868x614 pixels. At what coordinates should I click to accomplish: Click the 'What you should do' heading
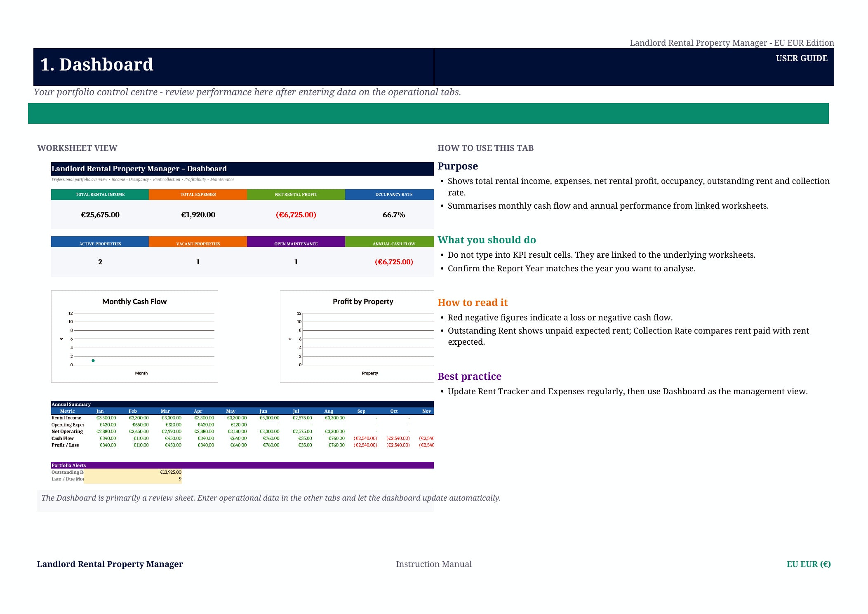[x=487, y=240]
